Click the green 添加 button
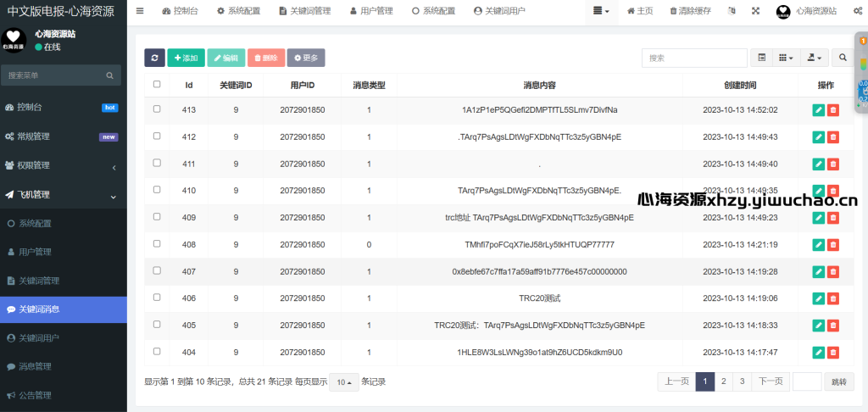Image resolution: width=868 pixels, height=412 pixels. [x=186, y=58]
